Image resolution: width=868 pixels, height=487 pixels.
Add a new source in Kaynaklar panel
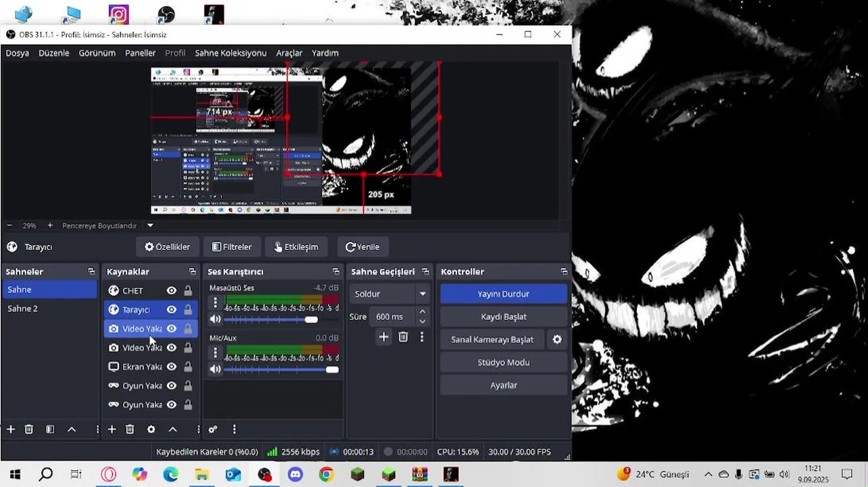(x=112, y=430)
